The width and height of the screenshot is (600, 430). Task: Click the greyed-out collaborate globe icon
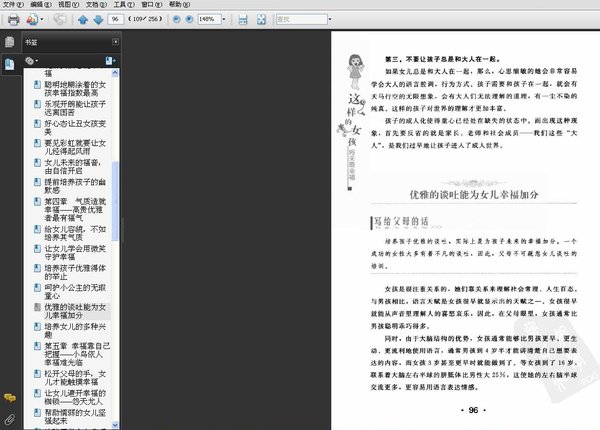pos(60,19)
